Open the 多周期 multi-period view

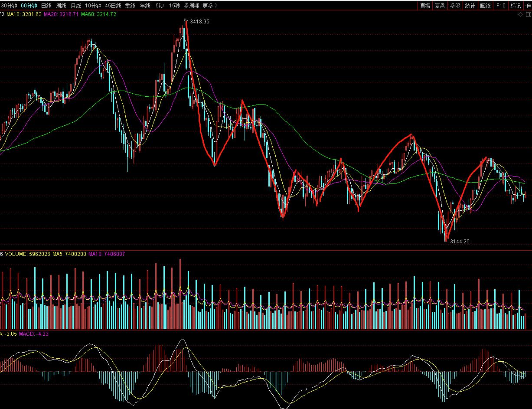[x=191, y=6]
